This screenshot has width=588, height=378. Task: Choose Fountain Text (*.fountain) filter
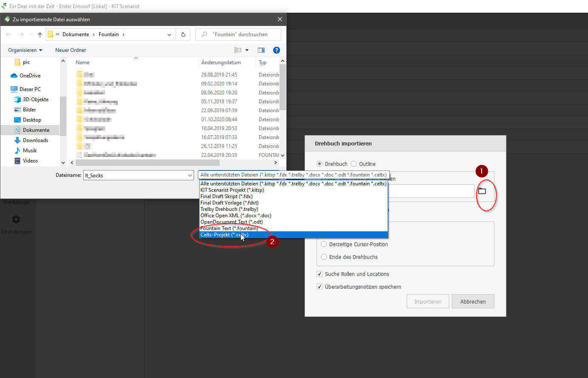point(229,228)
